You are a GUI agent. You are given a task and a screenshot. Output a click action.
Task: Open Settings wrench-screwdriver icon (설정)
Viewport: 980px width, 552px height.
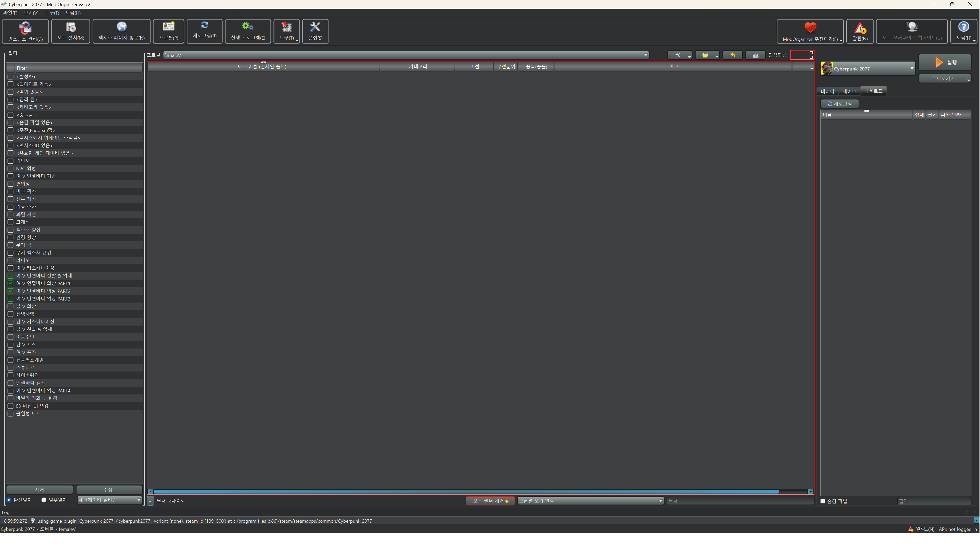315,27
